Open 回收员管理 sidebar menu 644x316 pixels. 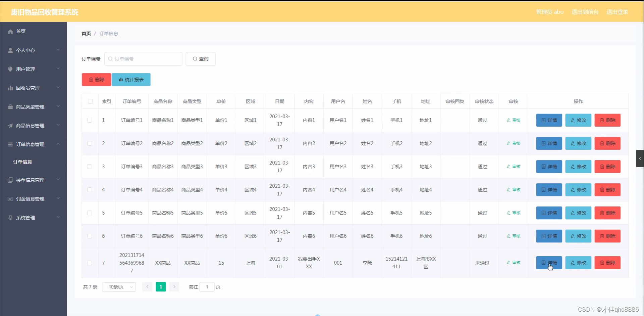tap(33, 88)
